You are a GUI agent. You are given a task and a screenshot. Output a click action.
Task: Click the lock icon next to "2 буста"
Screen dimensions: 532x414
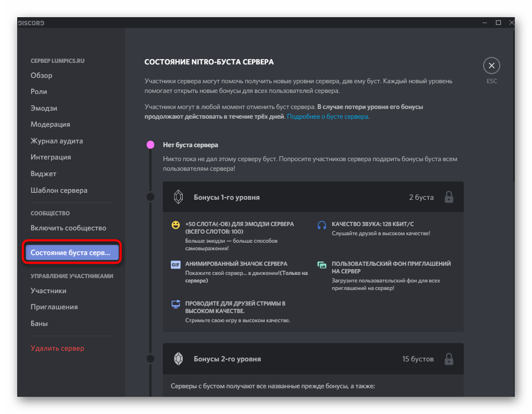point(449,197)
